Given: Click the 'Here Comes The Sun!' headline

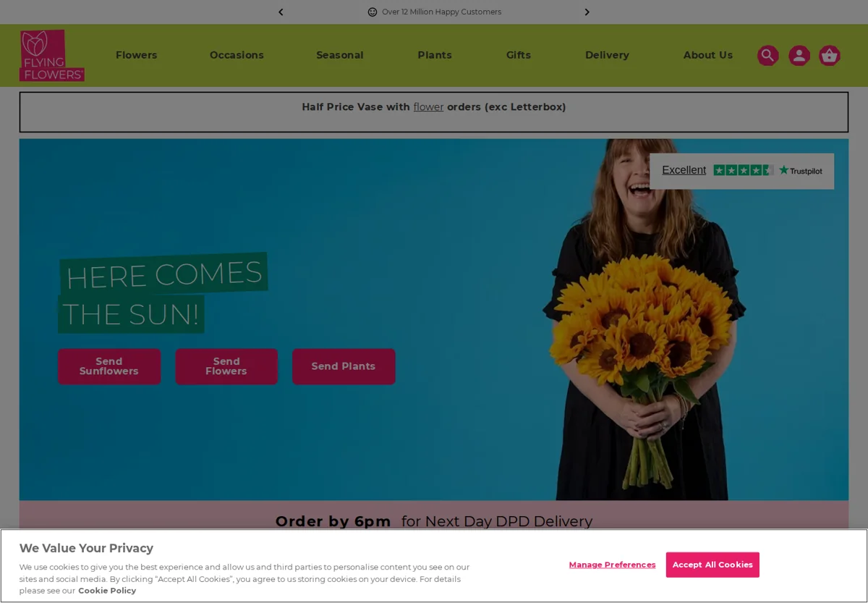Looking at the screenshot, I should point(163,293).
